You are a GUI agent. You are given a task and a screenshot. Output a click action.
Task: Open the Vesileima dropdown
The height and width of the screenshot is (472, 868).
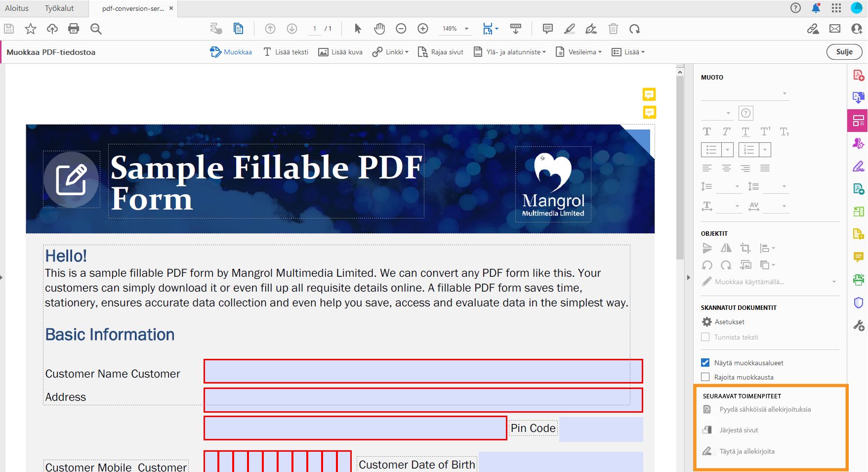click(579, 52)
